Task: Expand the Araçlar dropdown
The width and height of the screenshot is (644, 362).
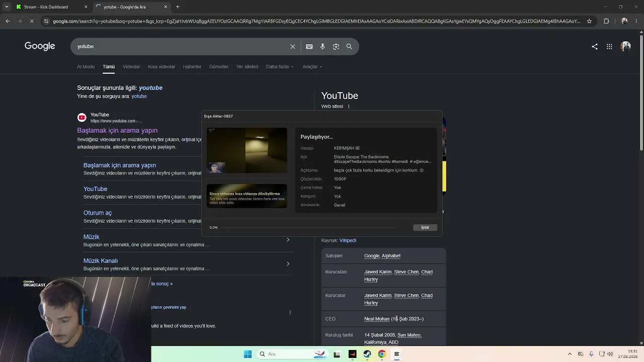Action: pyautogui.click(x=312, y=66)
